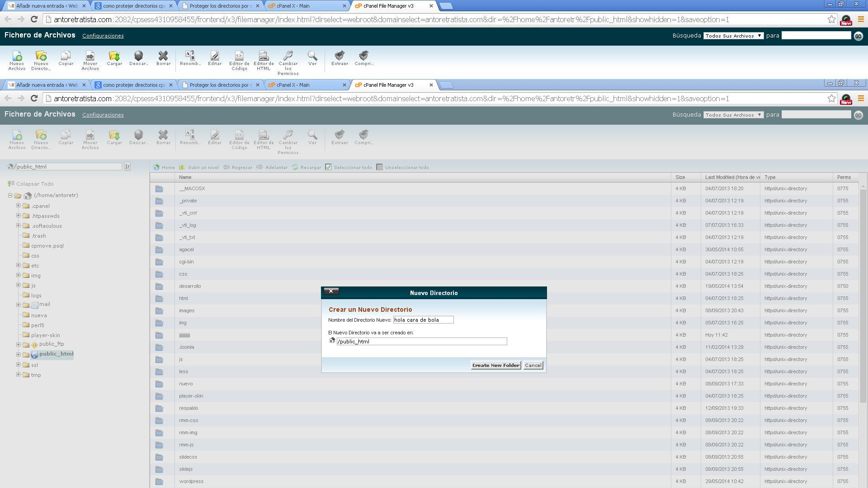Open the Todos Sus Archivos search dropdown
The height and width of the screenshot is (488, 868).
(x=733, y=114)
